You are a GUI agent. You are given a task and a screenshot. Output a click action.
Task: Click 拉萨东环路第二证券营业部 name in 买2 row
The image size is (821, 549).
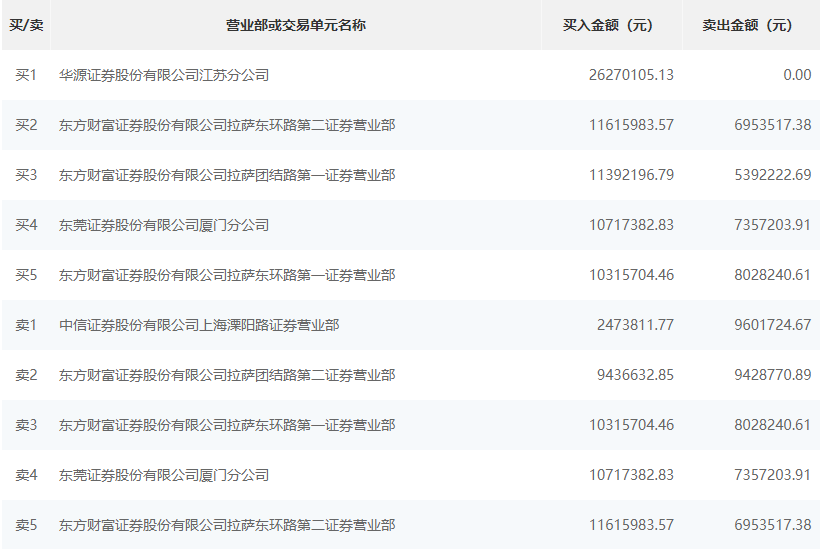pos(227,125)
